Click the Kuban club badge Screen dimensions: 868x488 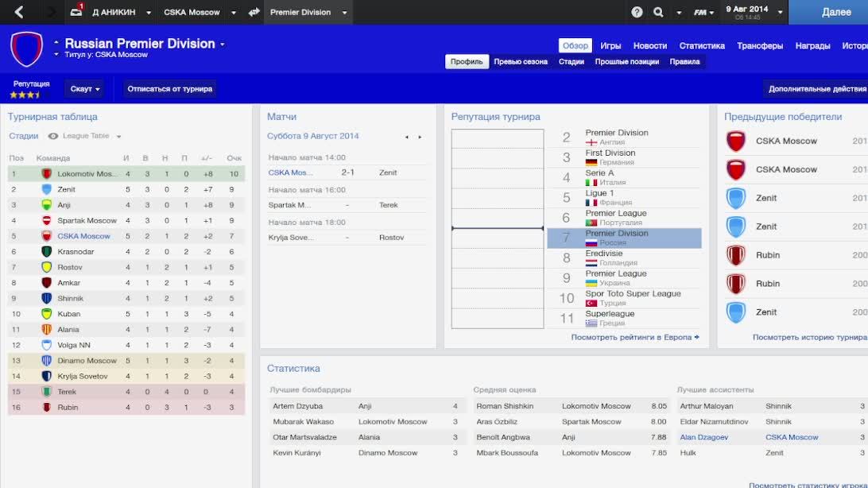click(x=46, y=314)
